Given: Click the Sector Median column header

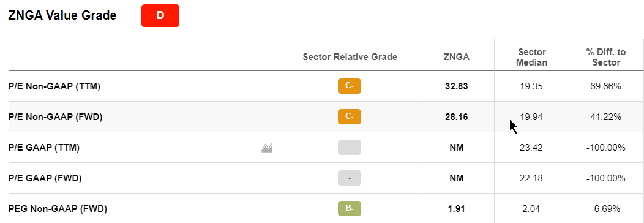Looking at the screenshot, I should tap(531, 58).
